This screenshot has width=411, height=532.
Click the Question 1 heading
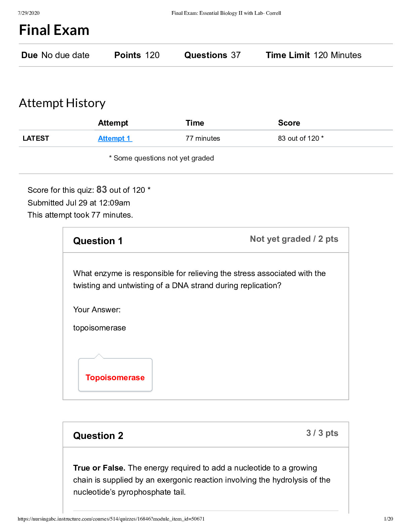(98, 241)
